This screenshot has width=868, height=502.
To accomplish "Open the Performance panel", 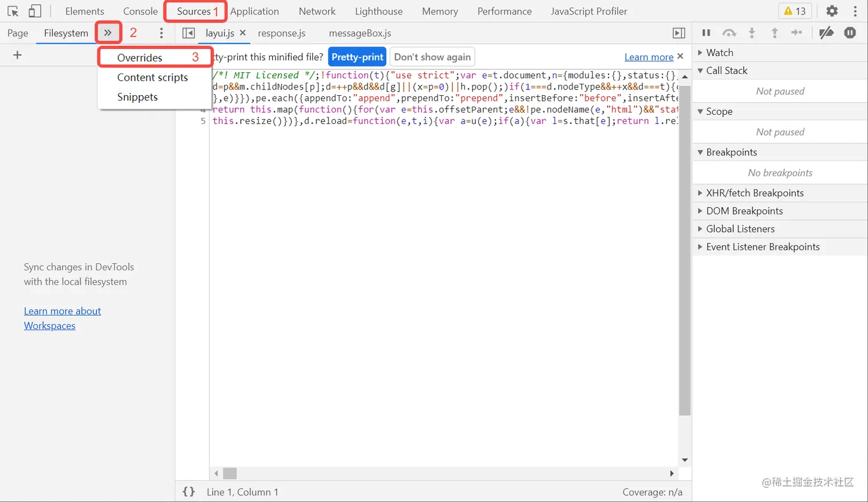I will click(505, 11).
